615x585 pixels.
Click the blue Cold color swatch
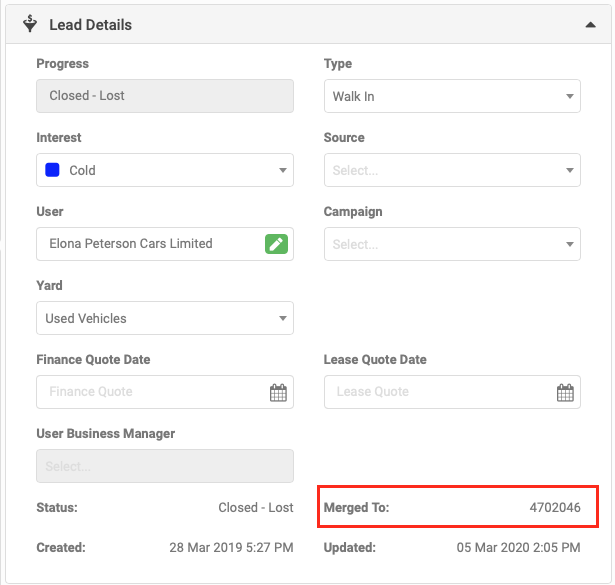pyautogui.click(x=52, y=170)
